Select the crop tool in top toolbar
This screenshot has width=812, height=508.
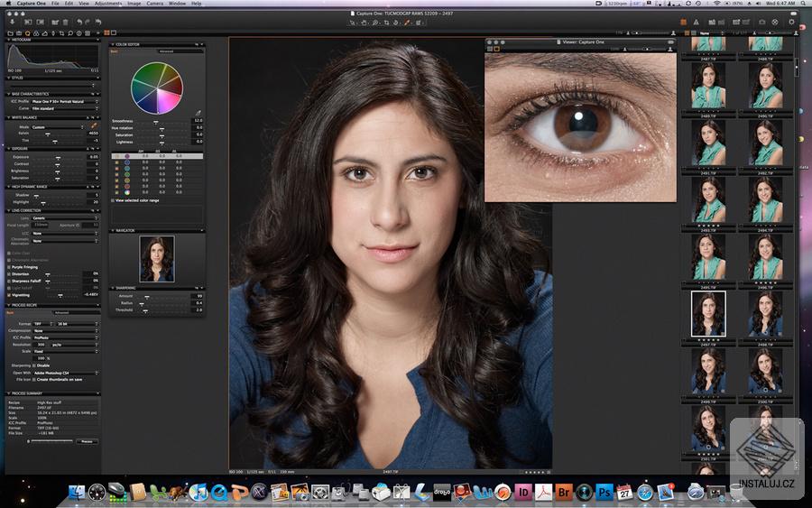point(386,23)
